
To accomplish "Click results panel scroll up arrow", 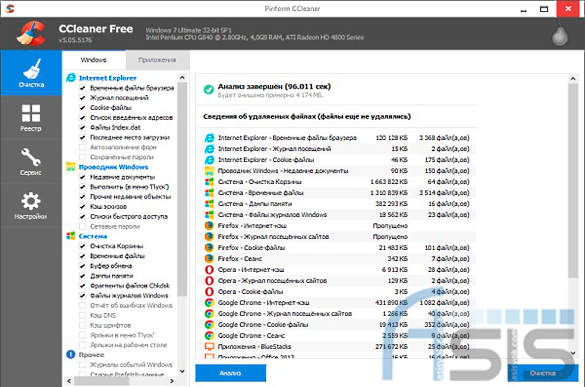I will (573, 79).
